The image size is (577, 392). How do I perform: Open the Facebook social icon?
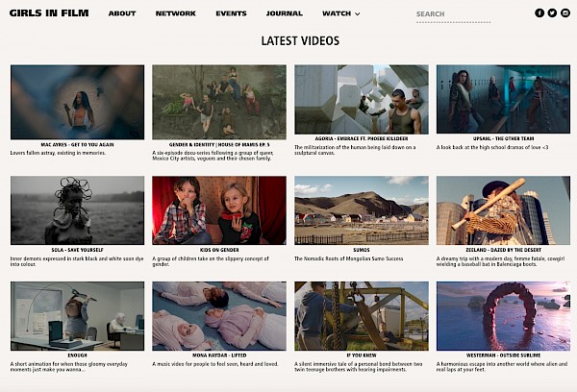[539, 13]
